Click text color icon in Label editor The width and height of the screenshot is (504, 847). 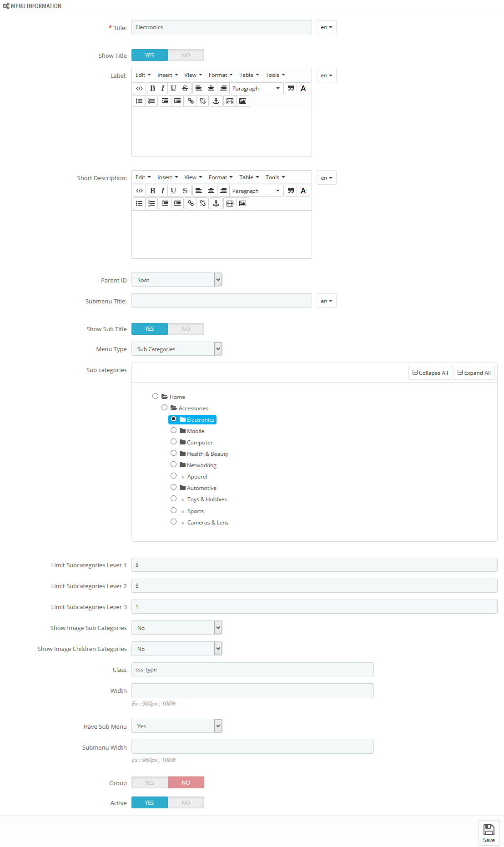tap(303, 88)
